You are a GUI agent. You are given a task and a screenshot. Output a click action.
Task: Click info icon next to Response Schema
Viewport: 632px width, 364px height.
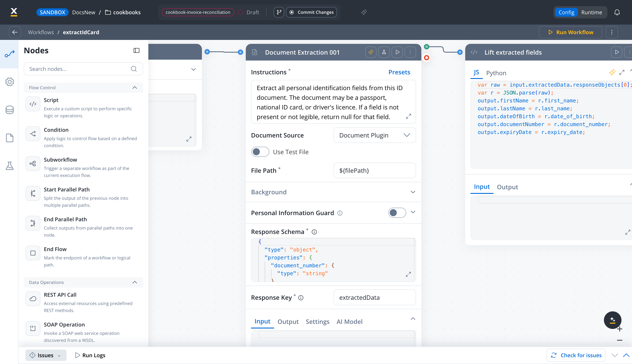point(314,232)
